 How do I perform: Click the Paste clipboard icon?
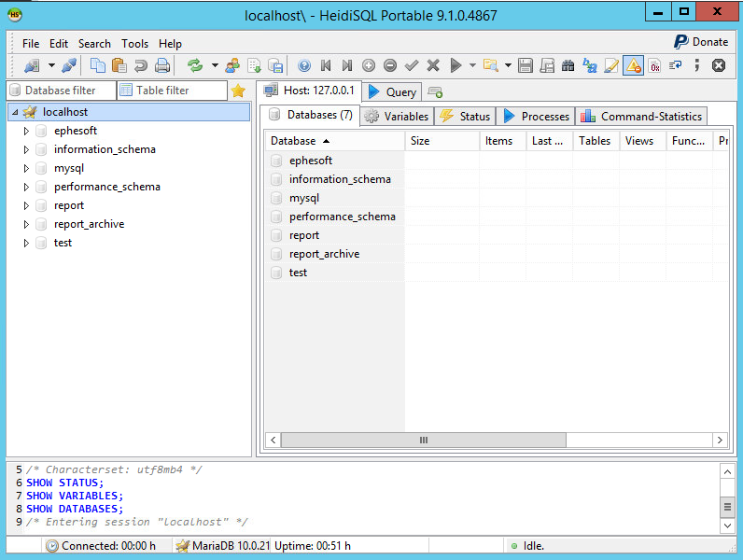click(119, 65)
